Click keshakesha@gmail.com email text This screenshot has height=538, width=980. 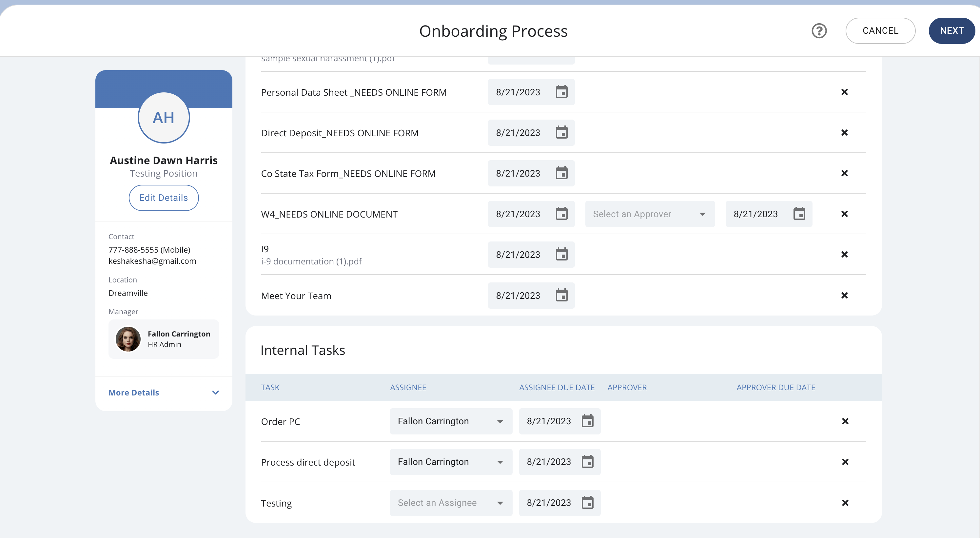point(152,261)
